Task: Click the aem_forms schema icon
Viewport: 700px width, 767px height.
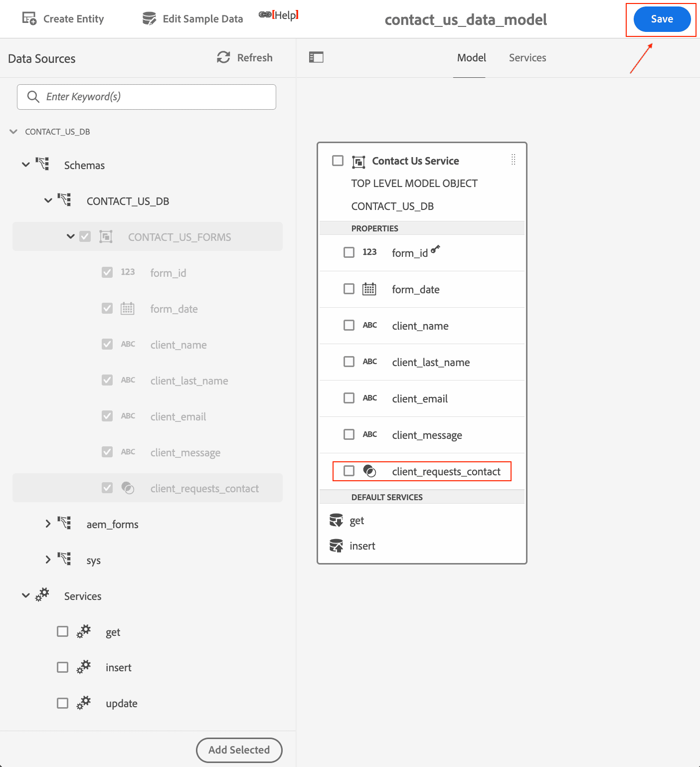Action: (64, 523)
